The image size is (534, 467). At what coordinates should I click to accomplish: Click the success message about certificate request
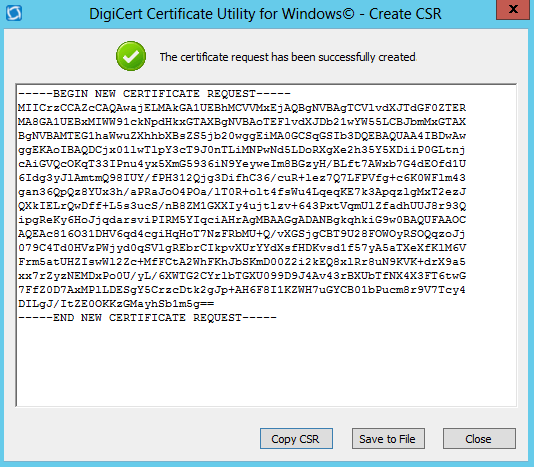point(288,57)
